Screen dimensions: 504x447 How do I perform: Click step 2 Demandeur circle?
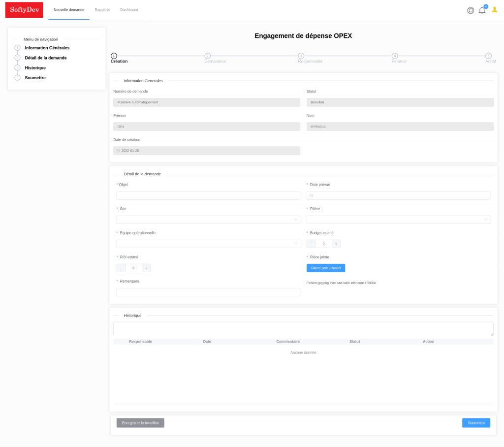tap(208, 56)
